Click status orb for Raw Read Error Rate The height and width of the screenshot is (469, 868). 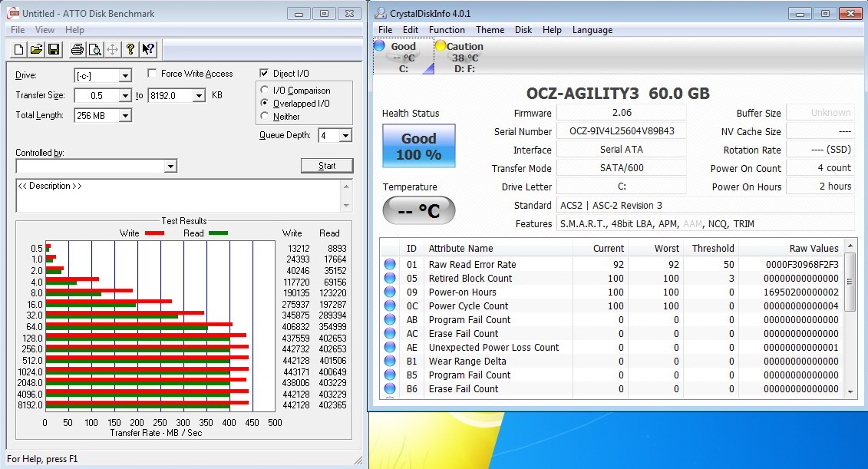tap(391, 264)
